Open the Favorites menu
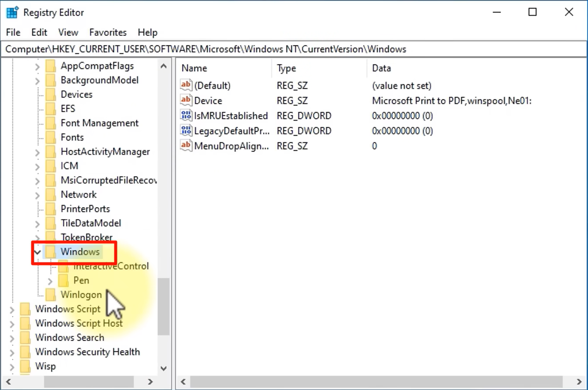Image resolution: width=588 pixels, height=390 pixels. click(108, 32)
